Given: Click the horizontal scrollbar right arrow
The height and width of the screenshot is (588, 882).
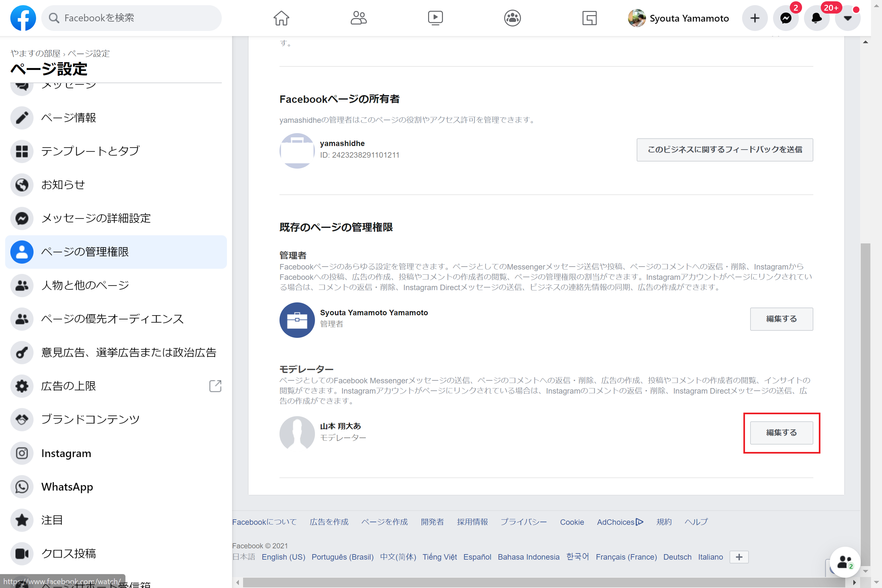Looking at the screenshot, I should coord(855,583).
